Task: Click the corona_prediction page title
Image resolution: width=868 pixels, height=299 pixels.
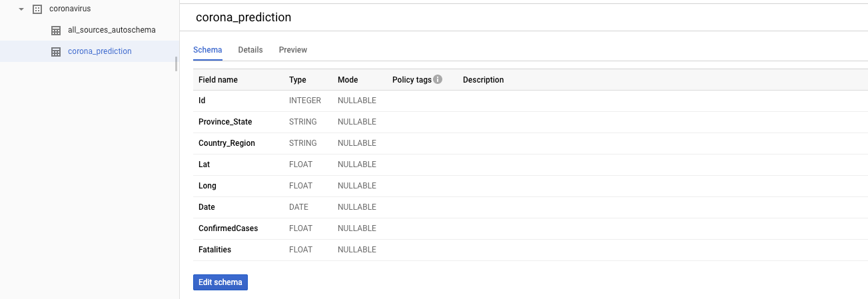Action: point(243,17)
